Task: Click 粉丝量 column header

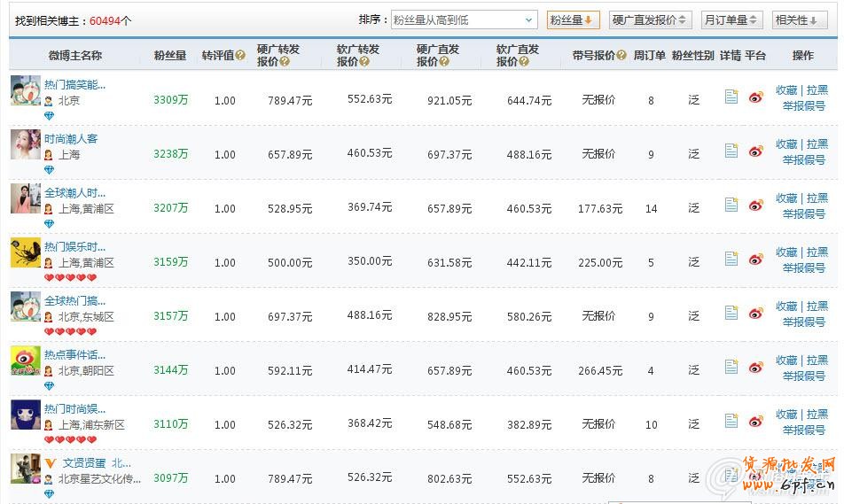Action: 169,55
